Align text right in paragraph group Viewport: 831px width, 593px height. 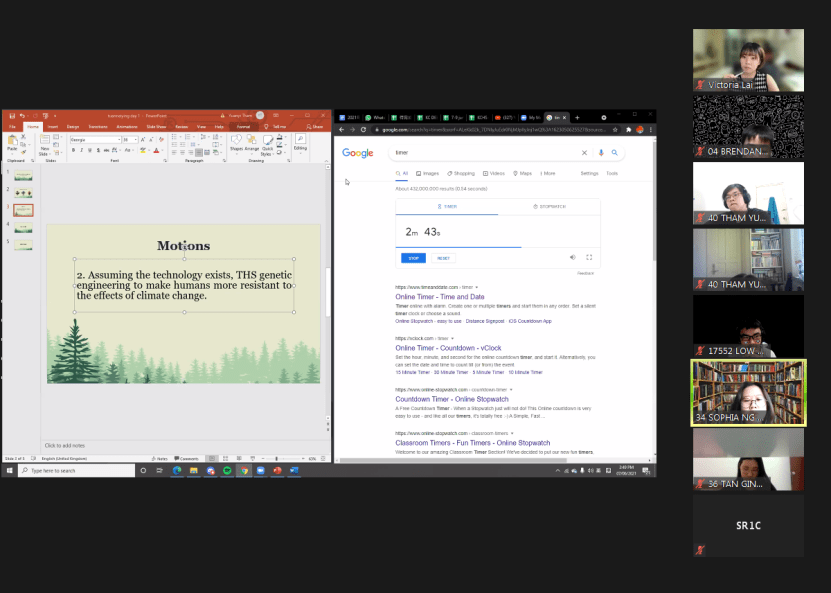pos(190,152)
